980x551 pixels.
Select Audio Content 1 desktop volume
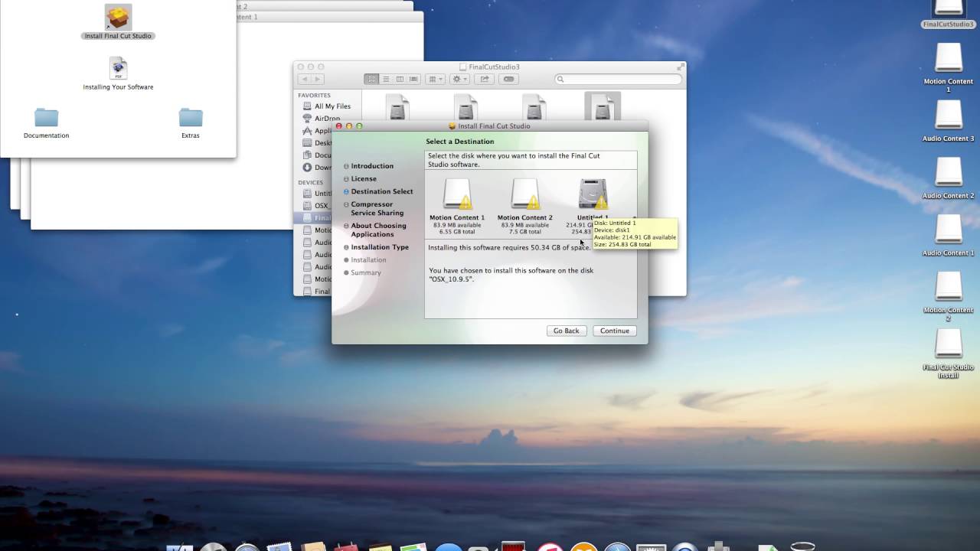[x=949, y=230]
